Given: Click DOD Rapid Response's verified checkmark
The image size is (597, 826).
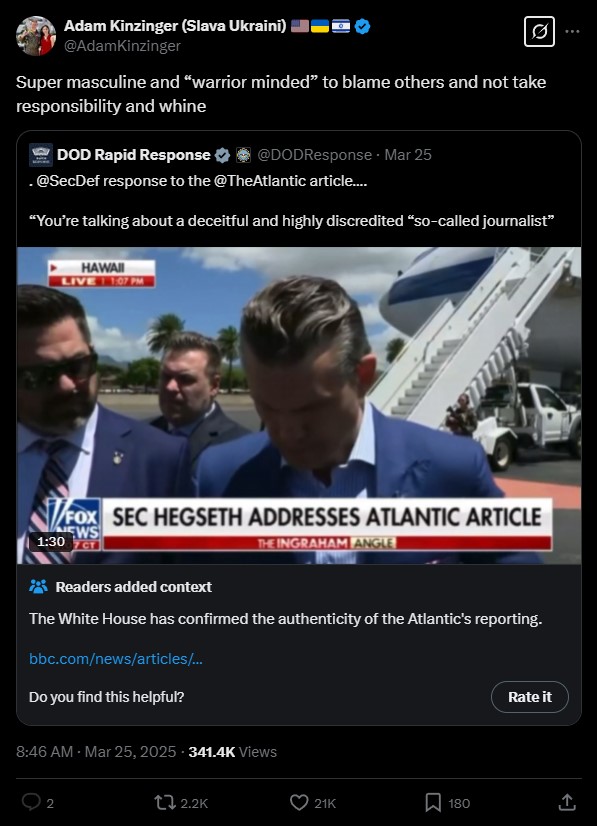Looking at the screenshot, I should coord(222,155).
